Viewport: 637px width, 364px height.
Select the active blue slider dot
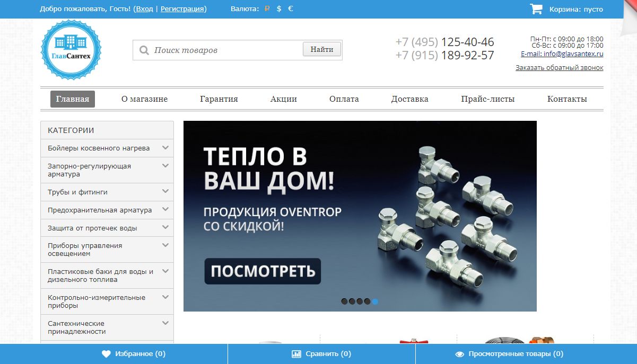(x=375, y=301)
